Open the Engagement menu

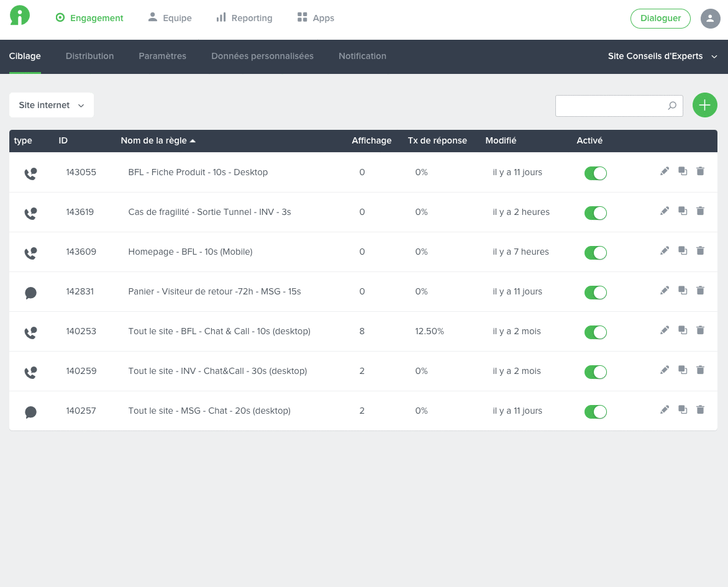point(89,18)
